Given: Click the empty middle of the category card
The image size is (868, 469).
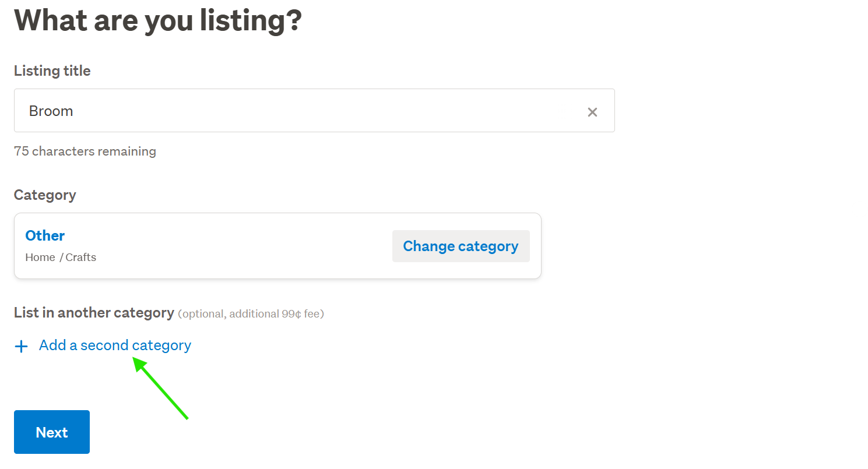Looking at the screenshot, I should tap(245, 246).
